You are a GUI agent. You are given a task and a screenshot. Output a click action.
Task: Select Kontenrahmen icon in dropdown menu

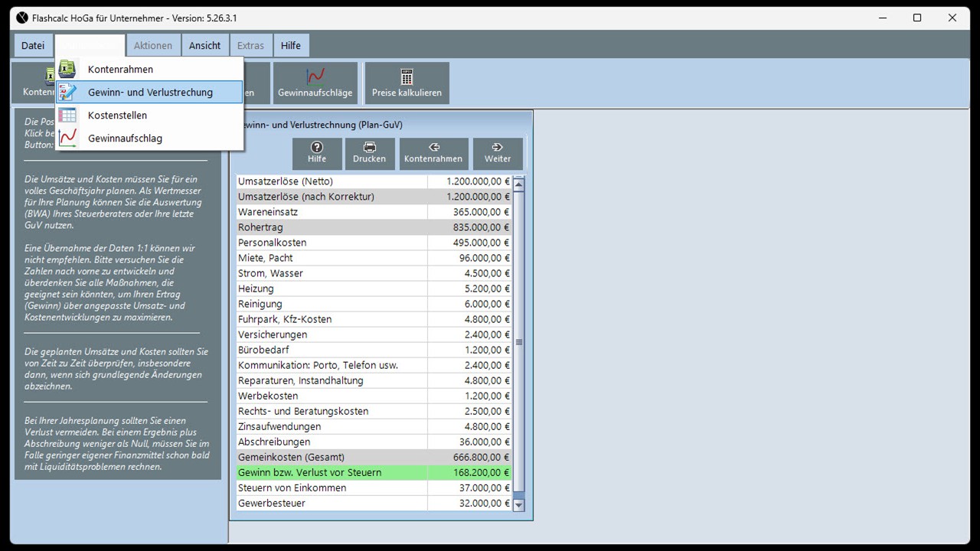pyautogui.click(x=67, y=69)
